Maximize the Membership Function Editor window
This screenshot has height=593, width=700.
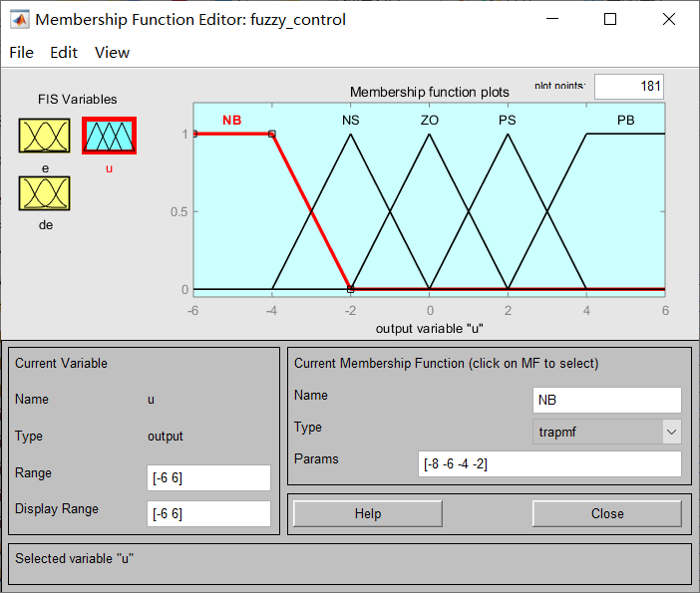(x=610, y=19)
